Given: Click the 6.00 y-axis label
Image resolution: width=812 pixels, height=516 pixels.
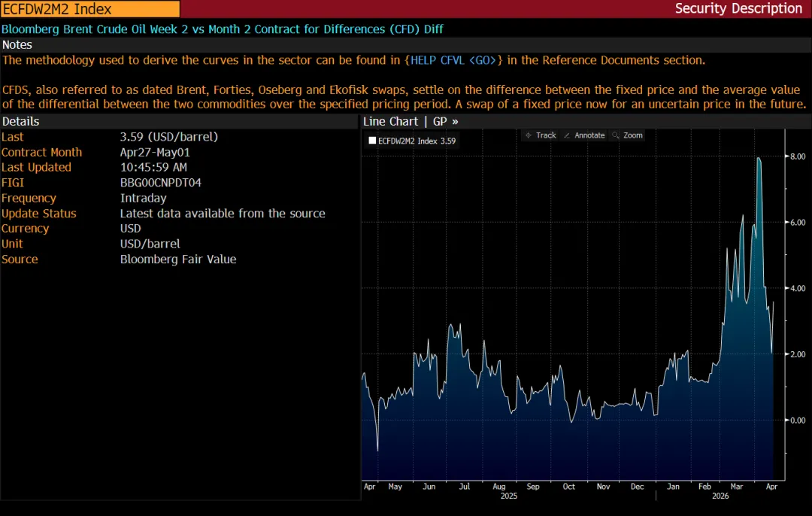Looking at the screenshot, I should point(798,222).
